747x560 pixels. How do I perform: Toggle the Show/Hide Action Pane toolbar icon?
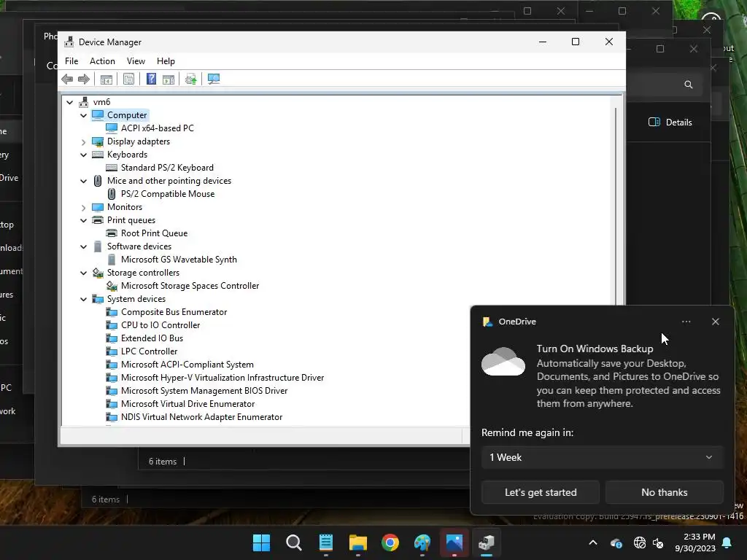[169, 79]
